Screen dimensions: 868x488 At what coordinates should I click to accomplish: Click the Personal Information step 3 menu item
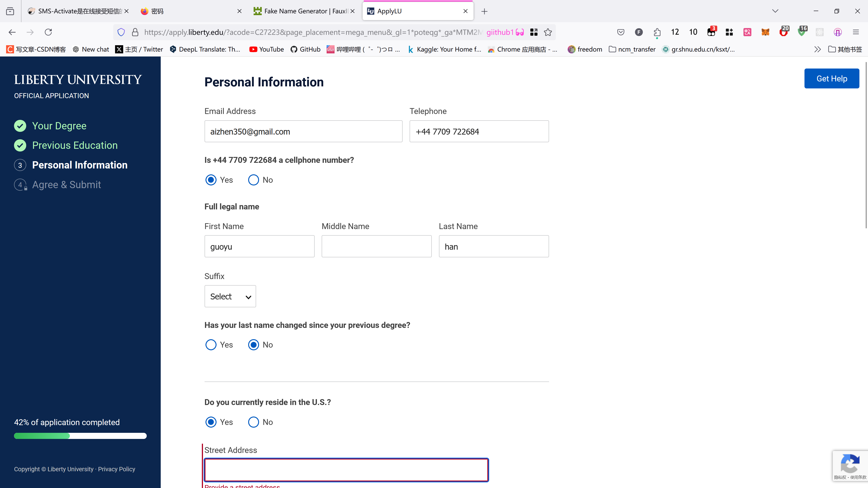click(80, 165)
